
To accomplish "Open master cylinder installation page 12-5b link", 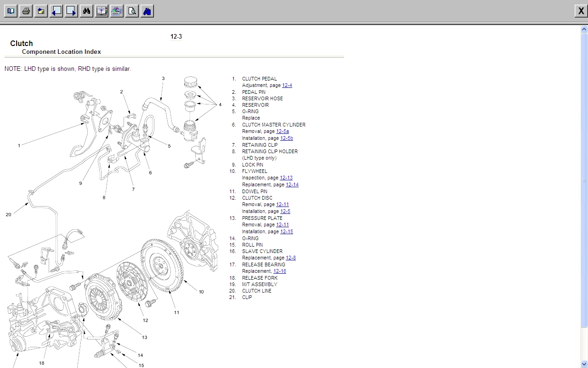I will coord(286,138).
